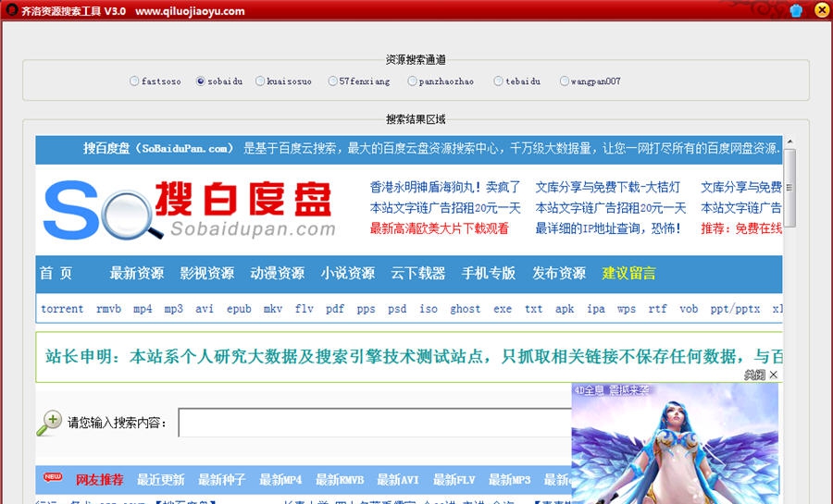Filter by torrent file type

(62, 309)
